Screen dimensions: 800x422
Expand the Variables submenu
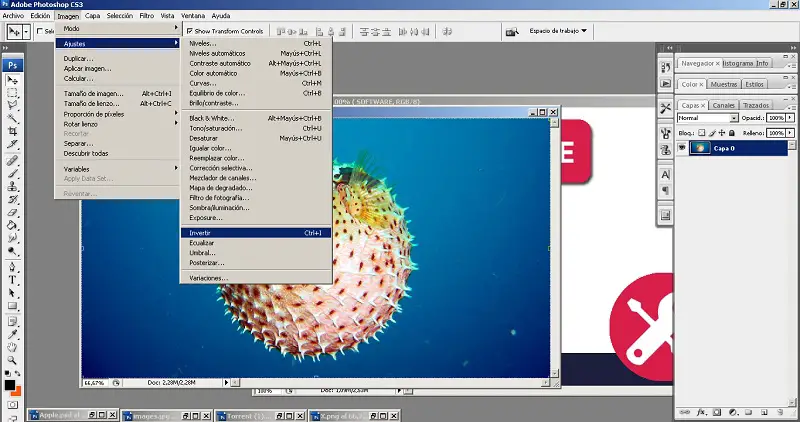tap(118, 169)
